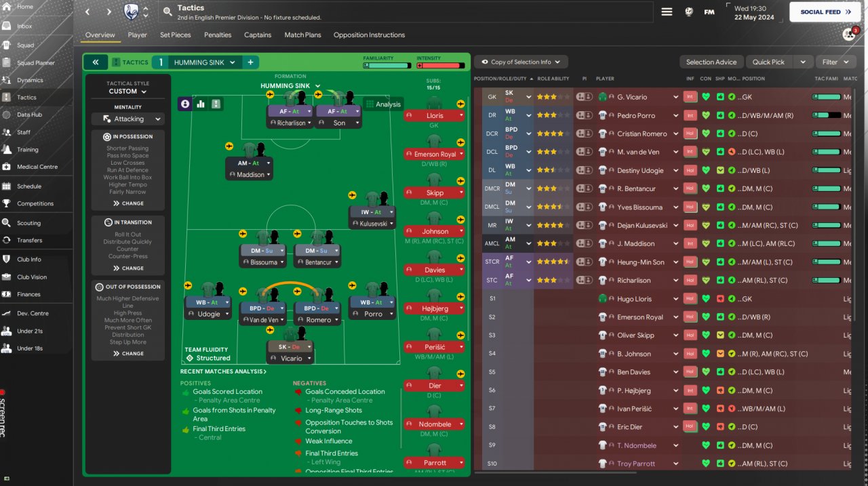Select the tactic familiarity view icon on the pitch
868x486 pixels.
216,104
